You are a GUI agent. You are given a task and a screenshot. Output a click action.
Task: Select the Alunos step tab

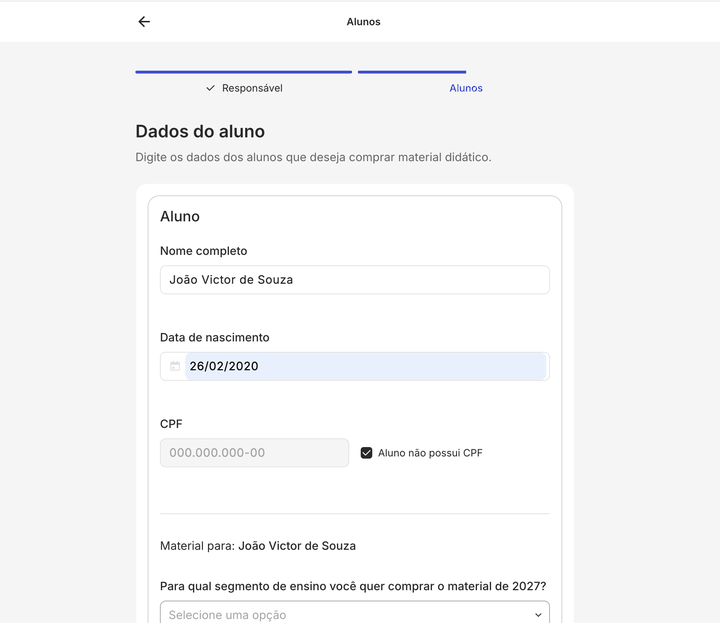[466, 88]
